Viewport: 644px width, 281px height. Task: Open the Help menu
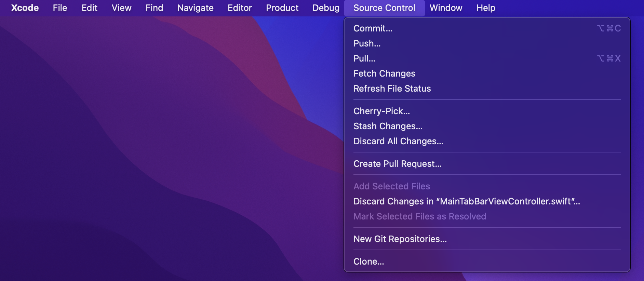point(486,8)
